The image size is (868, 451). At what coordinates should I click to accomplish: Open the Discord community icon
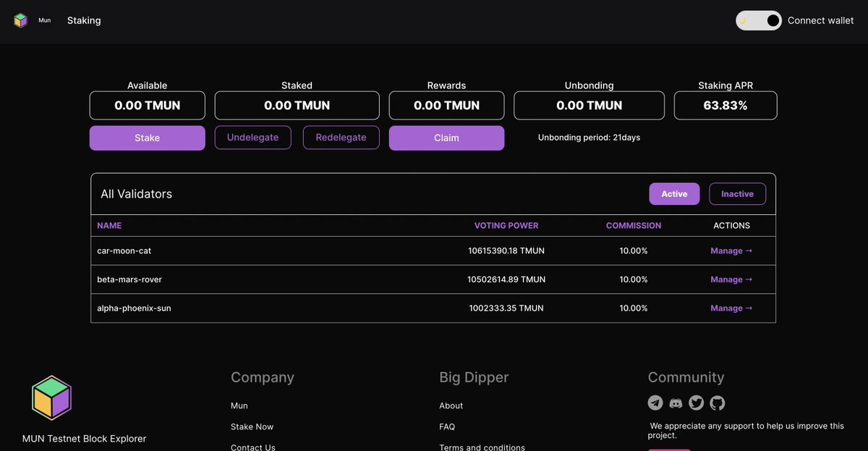pyautogui.click(x=676, y=402)
